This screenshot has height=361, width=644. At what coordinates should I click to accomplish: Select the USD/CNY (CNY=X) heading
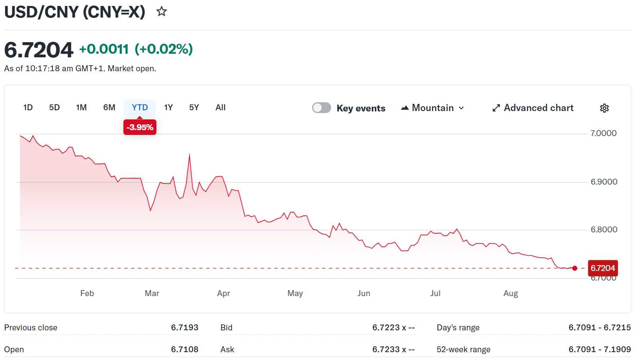pyautogui.click(x=75, y=12)
